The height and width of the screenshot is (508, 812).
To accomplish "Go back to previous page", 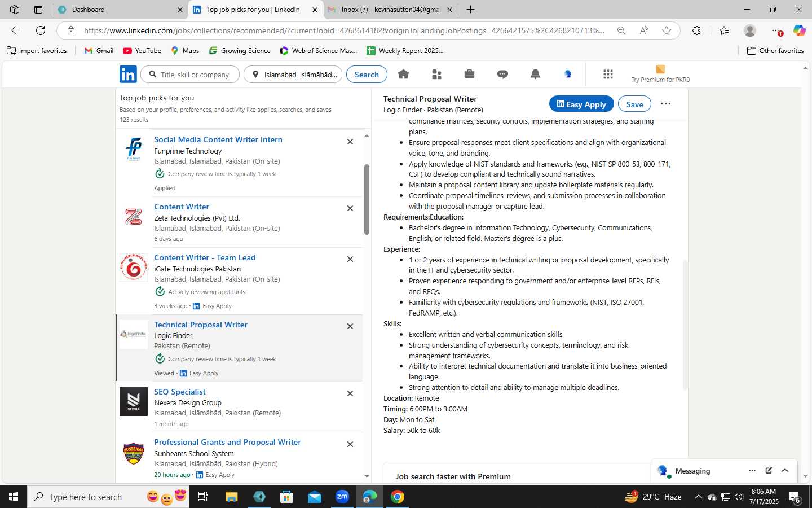I will coord(16,30).
